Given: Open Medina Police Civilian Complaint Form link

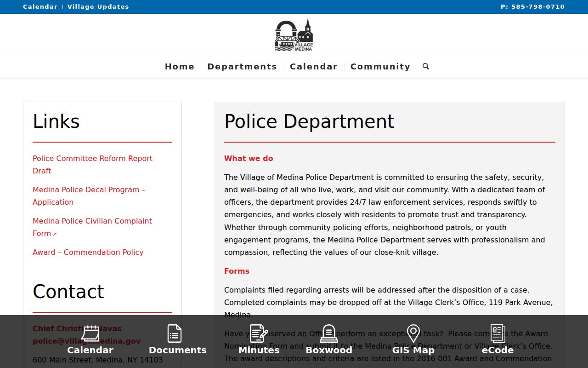Looking at the screenshot, I should click(x=92, y=227).
